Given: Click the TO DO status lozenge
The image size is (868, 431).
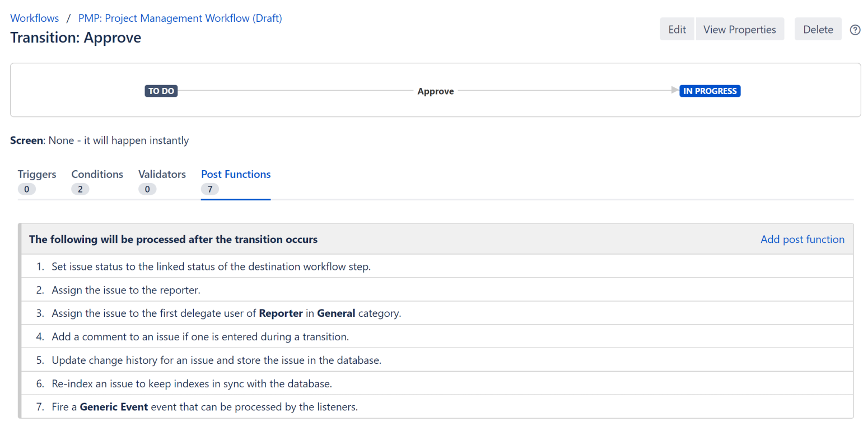Looking at the screenshot, I should (161, 91).
